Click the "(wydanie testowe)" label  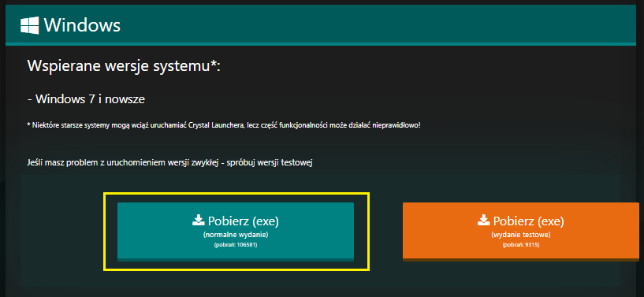click(x=521, y=235)
